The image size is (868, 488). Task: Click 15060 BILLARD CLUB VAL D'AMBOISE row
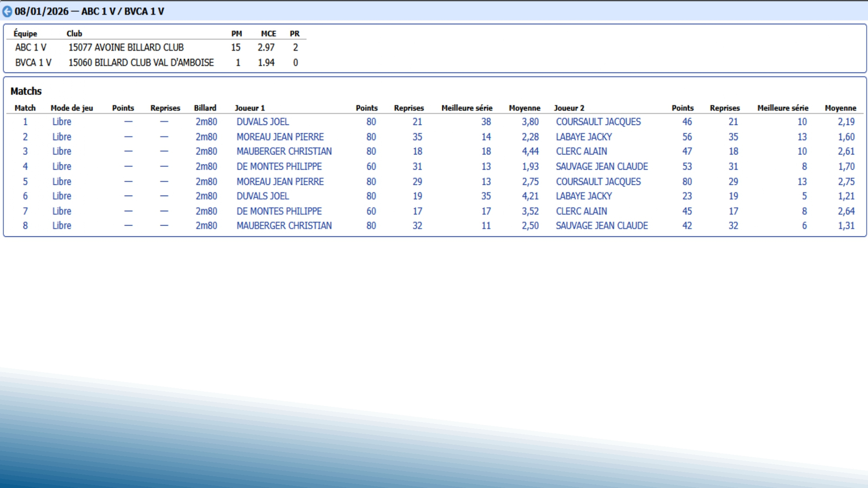point(141,63)
